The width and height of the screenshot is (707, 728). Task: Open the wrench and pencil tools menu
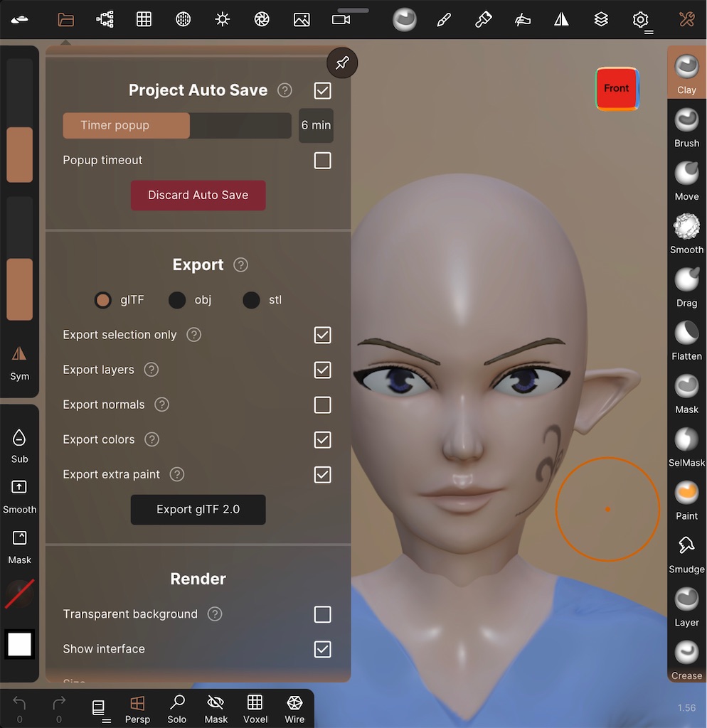click(x=686, y=19)
